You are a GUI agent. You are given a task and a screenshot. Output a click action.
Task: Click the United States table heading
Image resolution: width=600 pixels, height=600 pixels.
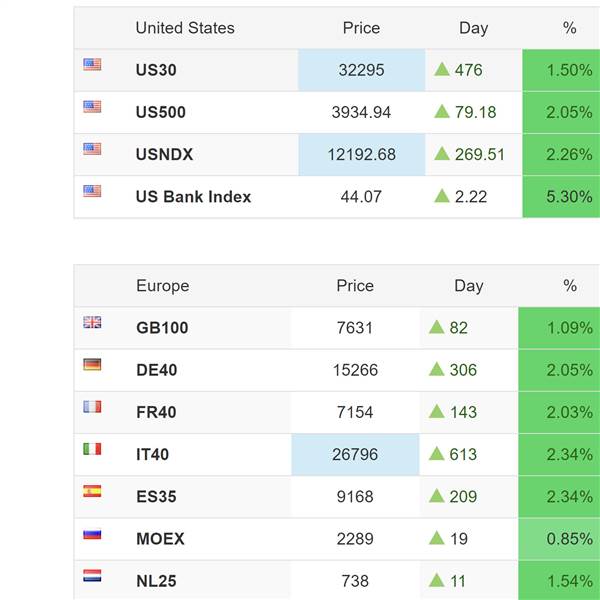click(185, 28)
